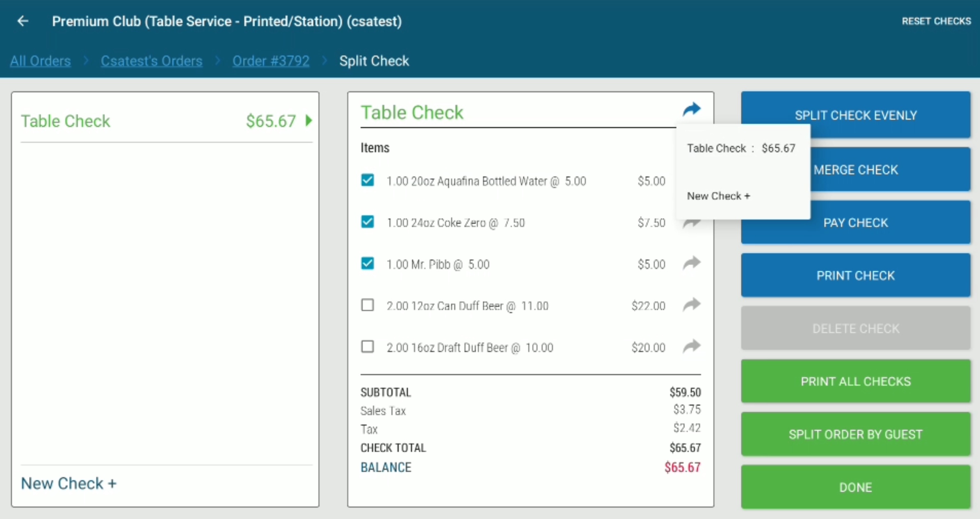Click the 24oz Coke Zero item text

coord(456,223)
